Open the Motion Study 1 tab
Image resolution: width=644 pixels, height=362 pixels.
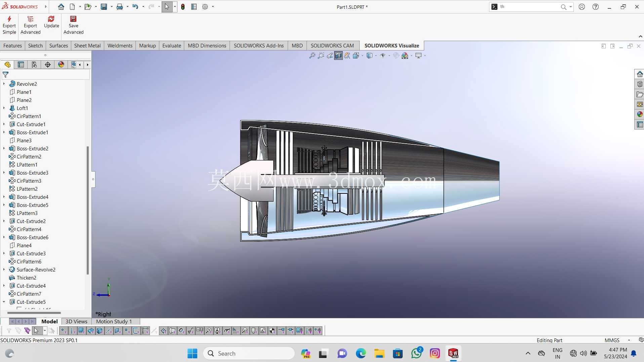114,321
